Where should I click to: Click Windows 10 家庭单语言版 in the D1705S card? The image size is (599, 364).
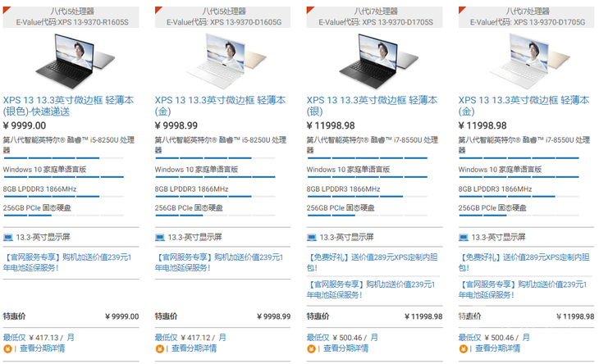pos(348,170)
